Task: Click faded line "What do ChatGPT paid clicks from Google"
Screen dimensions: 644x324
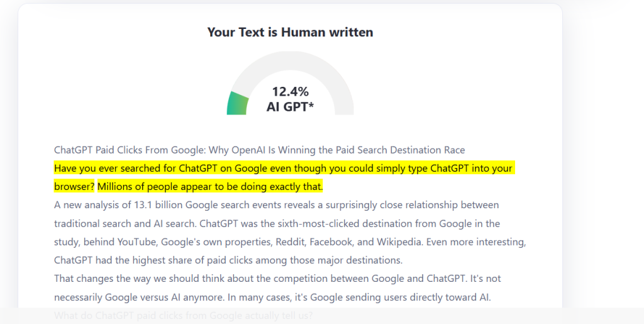Action: click(183, 315)
